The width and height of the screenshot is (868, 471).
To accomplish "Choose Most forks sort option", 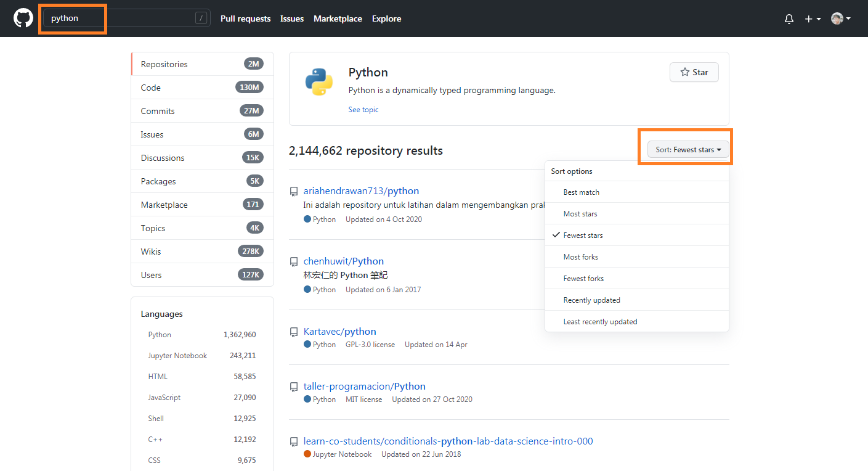I will coord(637,257).
